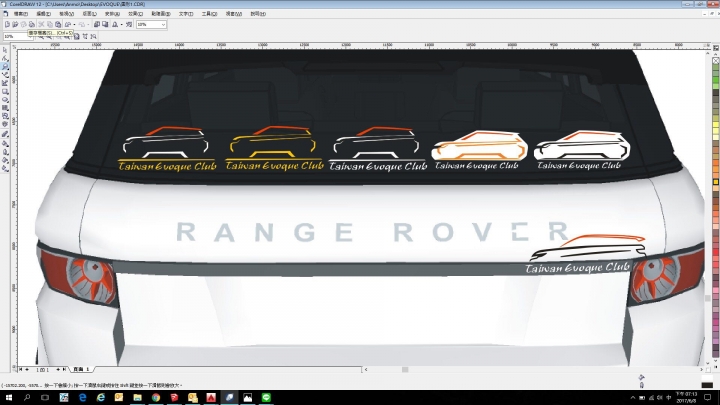Select the Polygon tool in the toolbox

click(x=5, y=108)
